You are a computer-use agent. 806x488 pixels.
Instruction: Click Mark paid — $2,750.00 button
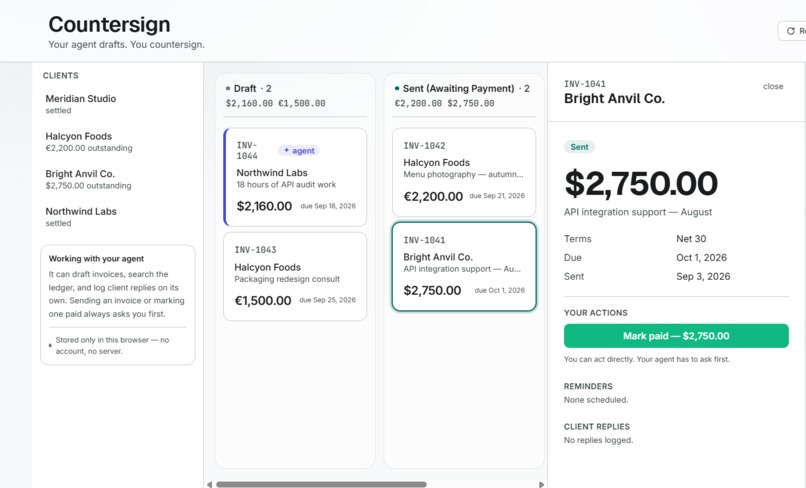(676, 336)
